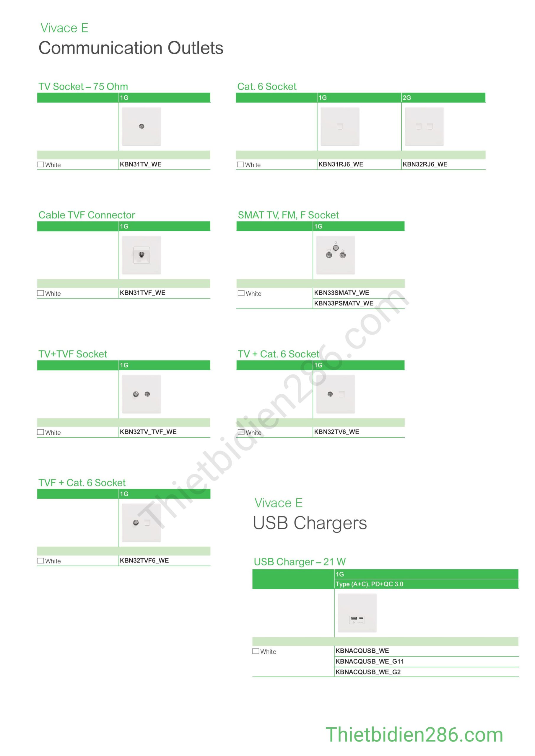Click product code KBN33PSMATV_WE

tap(344, 303)
